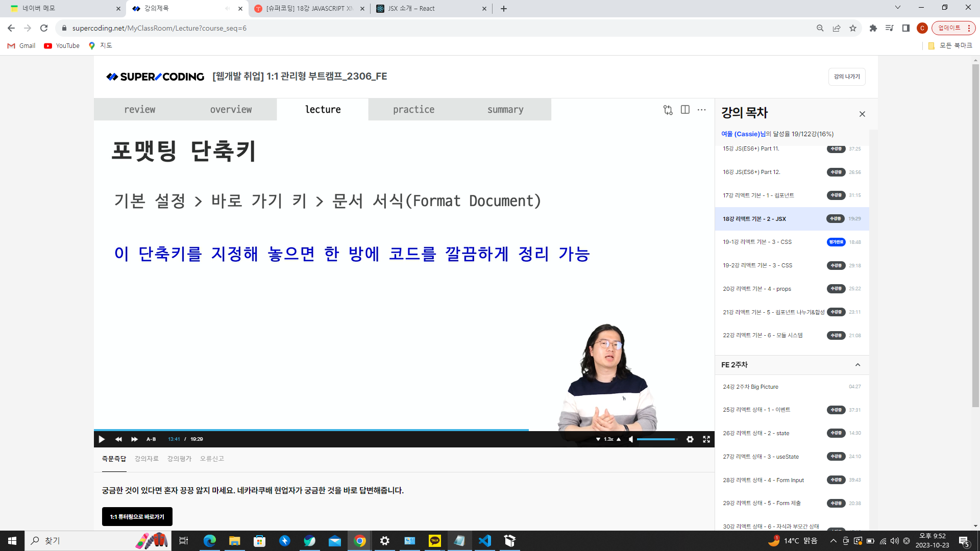Switch to the JSX 소개 – React tab

(x=431, y=9)
